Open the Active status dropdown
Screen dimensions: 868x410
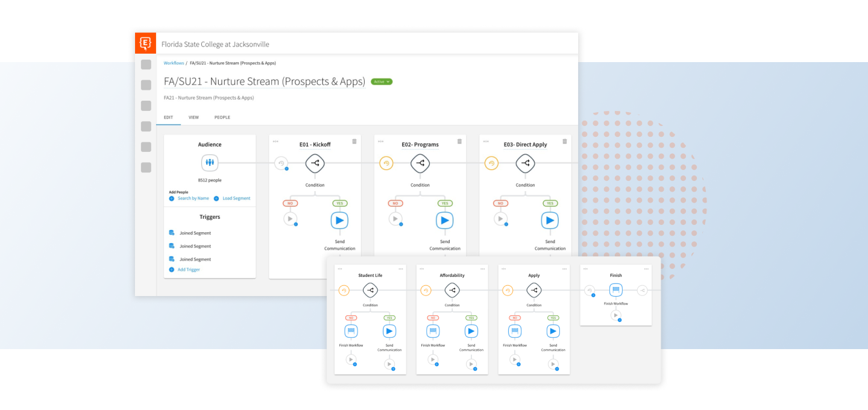382,81
